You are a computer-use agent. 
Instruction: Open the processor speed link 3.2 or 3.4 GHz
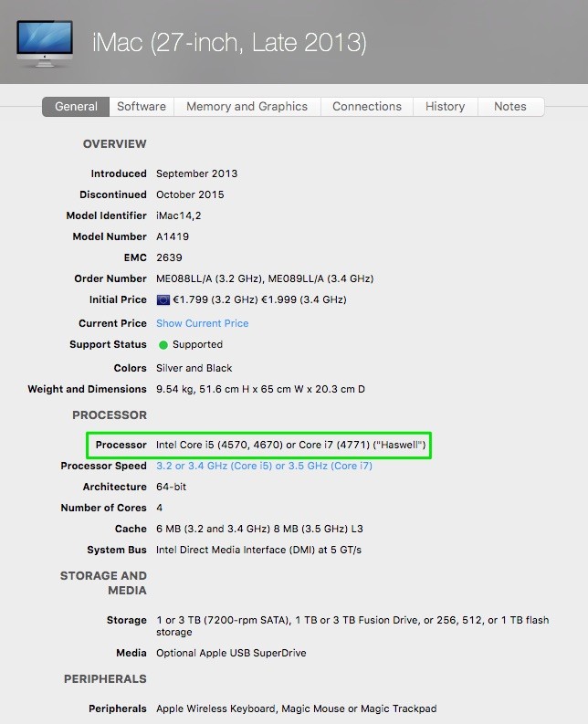tap(264, 466)
